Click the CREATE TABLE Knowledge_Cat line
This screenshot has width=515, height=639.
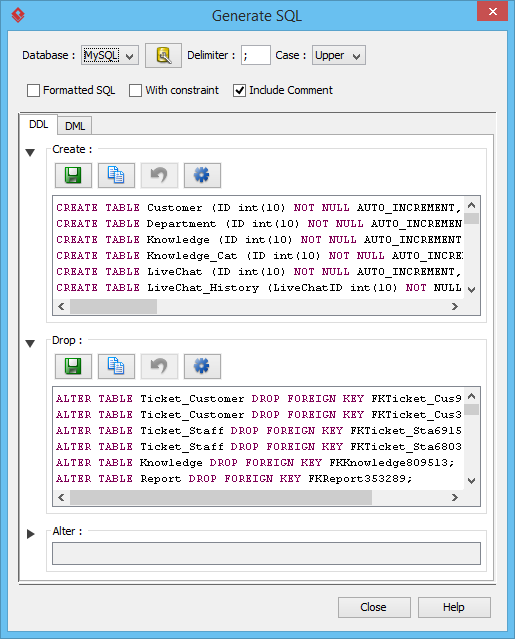coord(259,256)
